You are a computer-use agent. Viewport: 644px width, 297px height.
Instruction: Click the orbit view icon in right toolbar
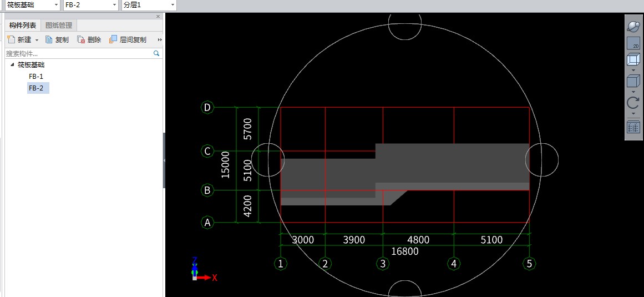[633, 26]
